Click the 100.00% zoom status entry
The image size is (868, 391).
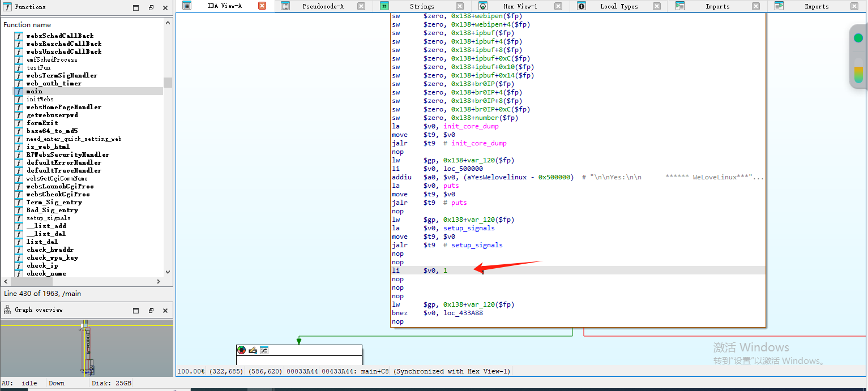click(x=192, y=371)
